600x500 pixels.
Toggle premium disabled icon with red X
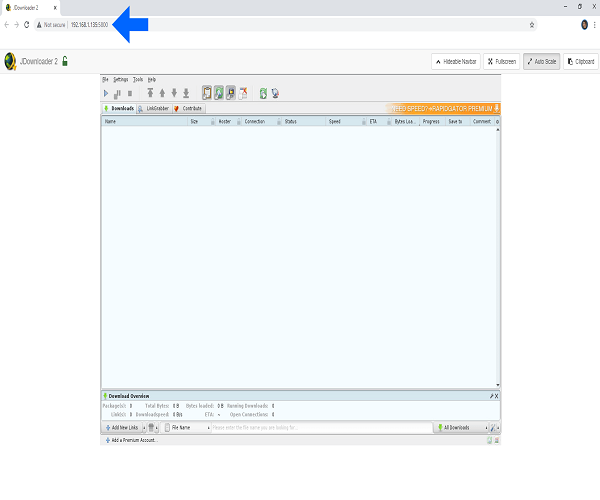(243, 93)
